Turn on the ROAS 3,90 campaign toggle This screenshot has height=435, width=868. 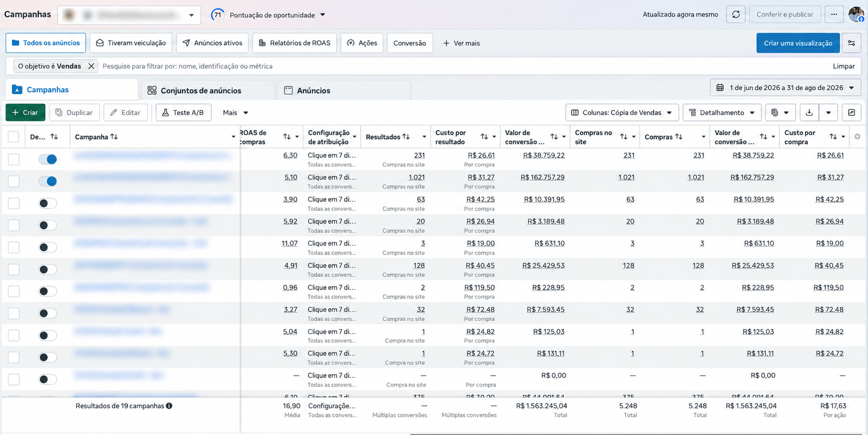[48, 203]
